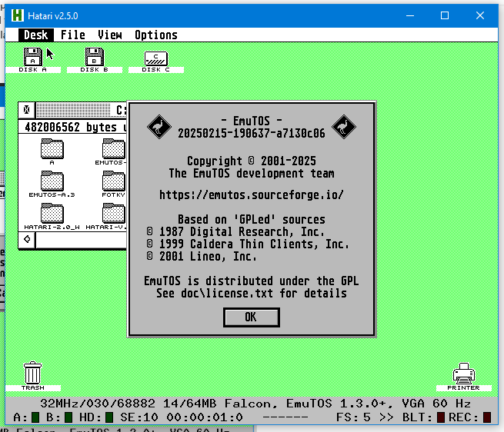The height and width of the screenshot is (432, 504).
Task: Click the emutos.sourceforge.io URL text
Action: point(252,195)
